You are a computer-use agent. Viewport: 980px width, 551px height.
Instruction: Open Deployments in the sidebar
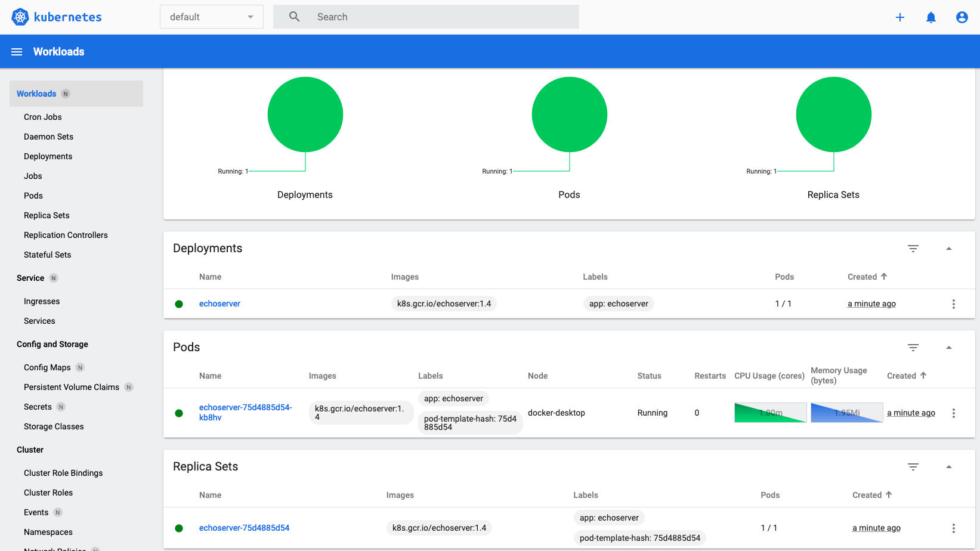point(48,156)
